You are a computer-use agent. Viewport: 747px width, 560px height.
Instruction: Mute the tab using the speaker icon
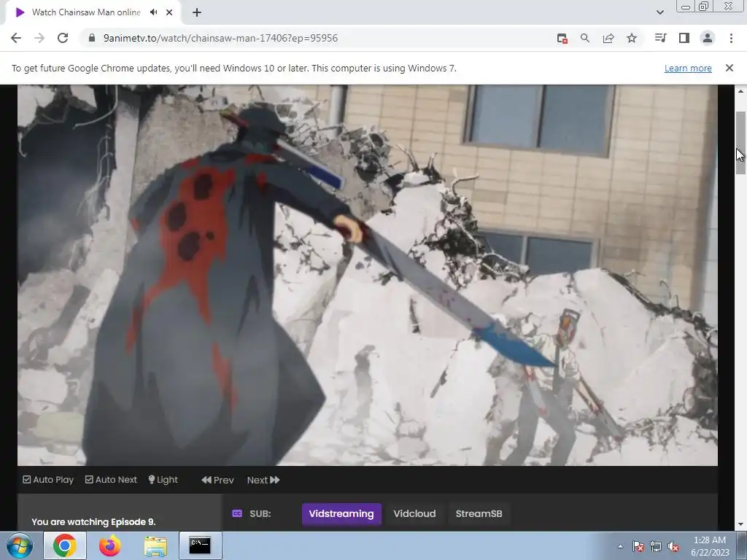pyautogui.click(x=153, y=12)
